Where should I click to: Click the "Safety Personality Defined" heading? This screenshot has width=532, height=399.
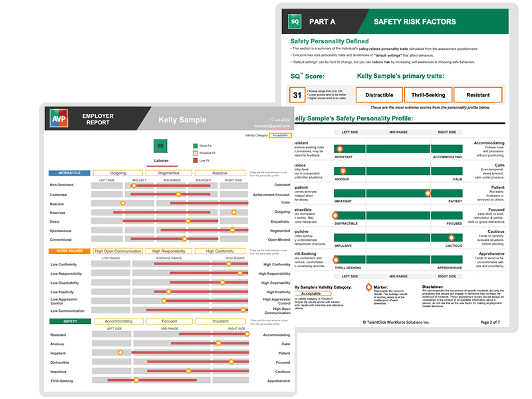tap(329, 41)
